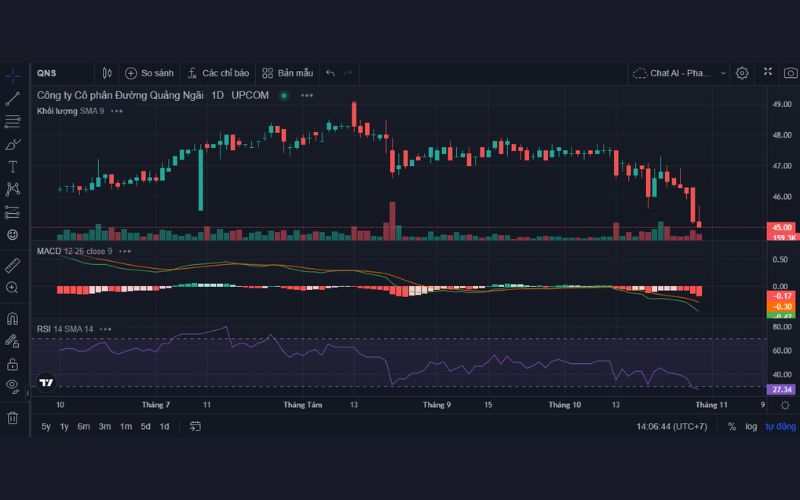The image size is (800, 500).
Task: Enter fullscreen mode for the chart
Action: click(x=767, y=73)
